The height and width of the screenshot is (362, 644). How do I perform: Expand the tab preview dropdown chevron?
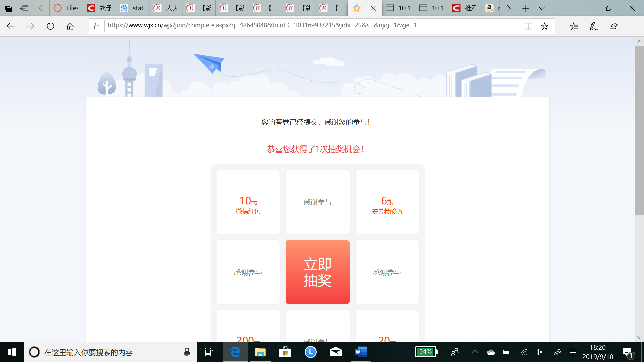[542, 8]
